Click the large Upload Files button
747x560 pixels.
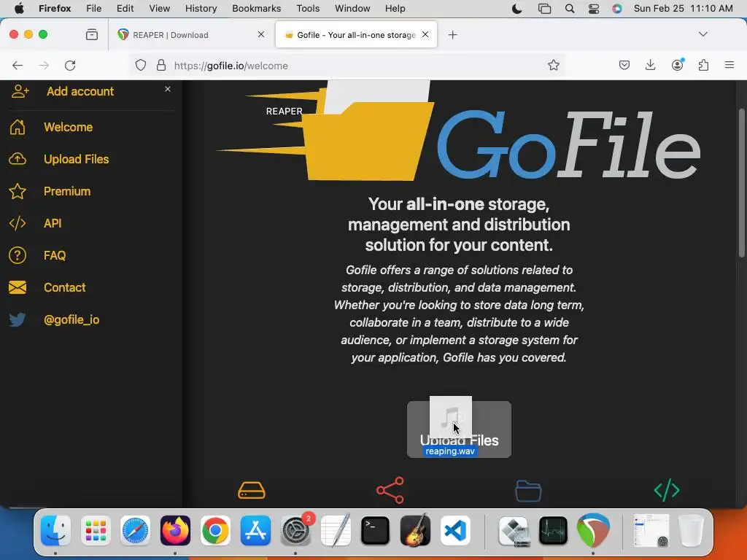coord(459,429)
